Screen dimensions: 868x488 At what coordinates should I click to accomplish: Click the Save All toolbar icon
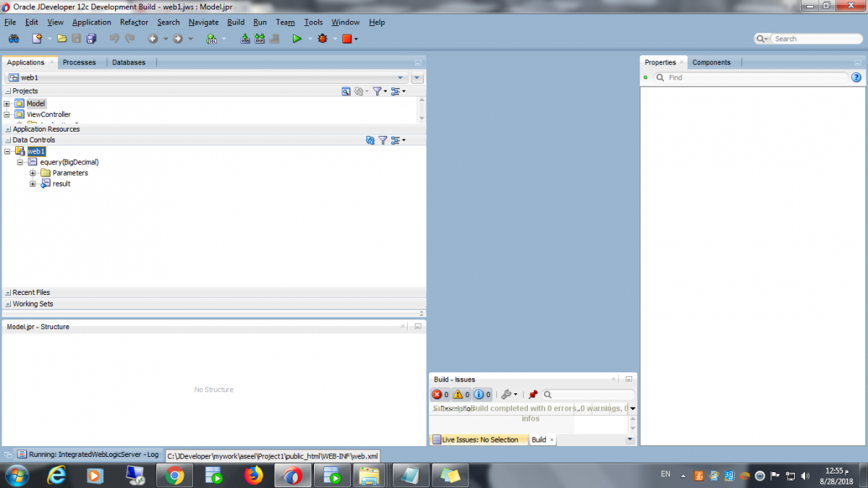(91, 39)
